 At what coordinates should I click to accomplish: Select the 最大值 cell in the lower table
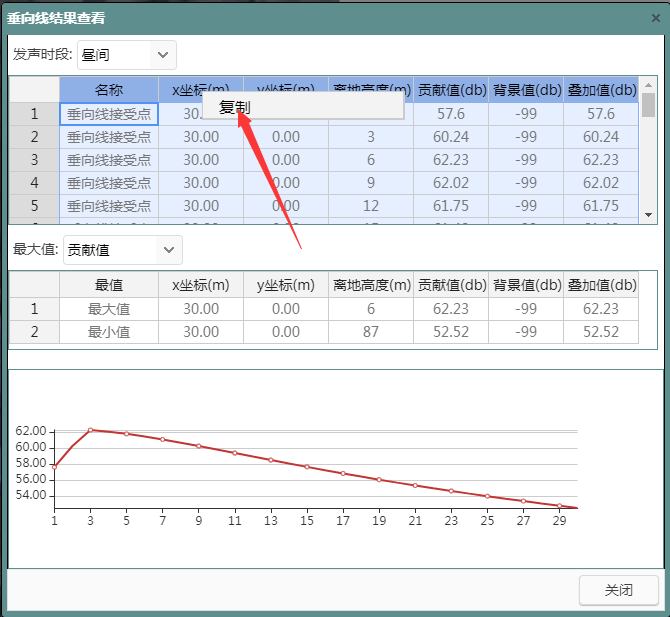tap(108, 309)
